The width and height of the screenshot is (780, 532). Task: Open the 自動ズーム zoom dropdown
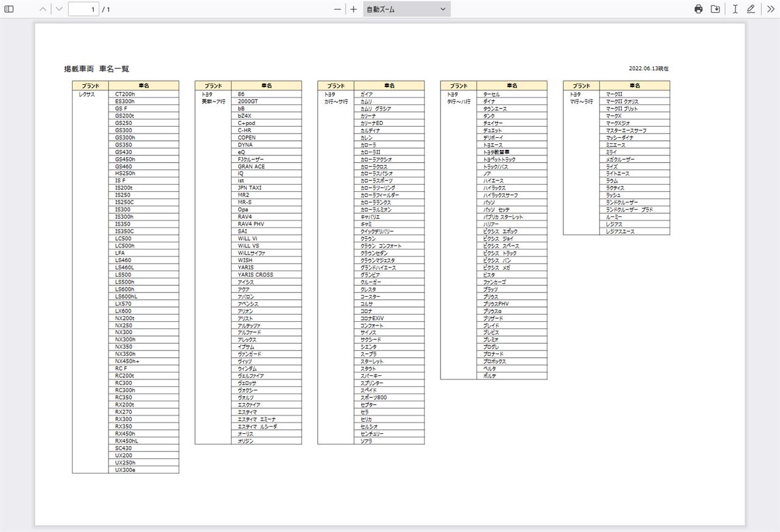coord(406,9)
